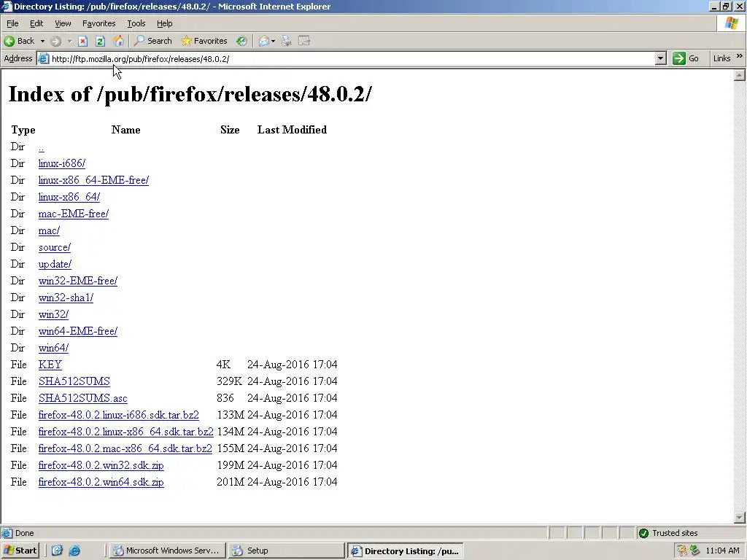
Task: Open the mac/ directory link
Action: (x=49, y=230)
